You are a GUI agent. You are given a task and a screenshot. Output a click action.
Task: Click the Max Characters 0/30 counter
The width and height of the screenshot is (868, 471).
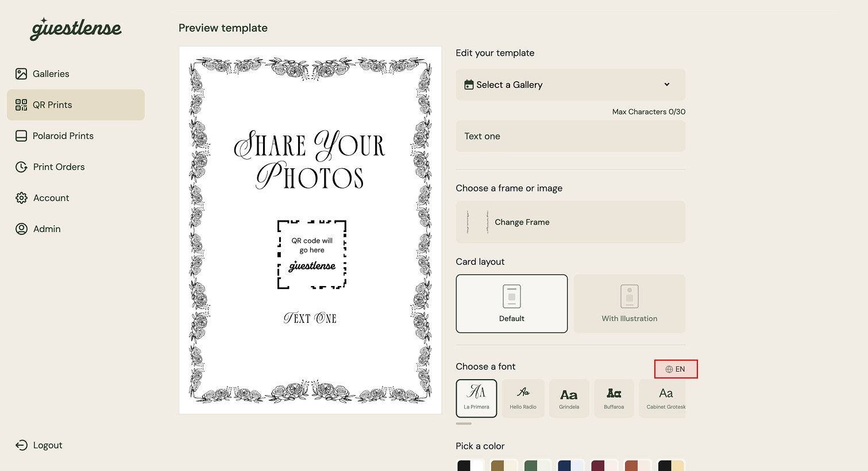(649, 111)
